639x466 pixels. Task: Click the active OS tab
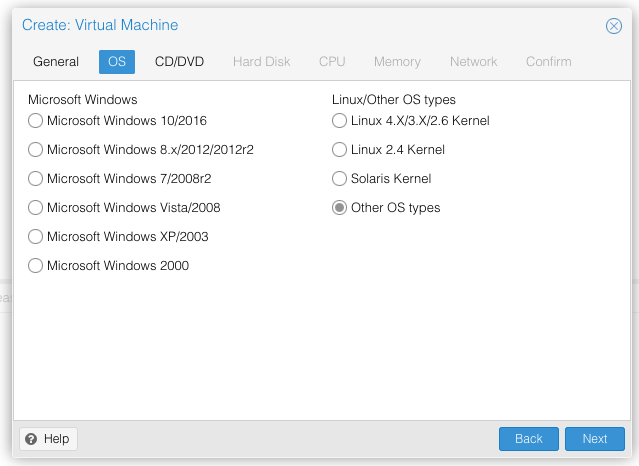tap(117, 62)
